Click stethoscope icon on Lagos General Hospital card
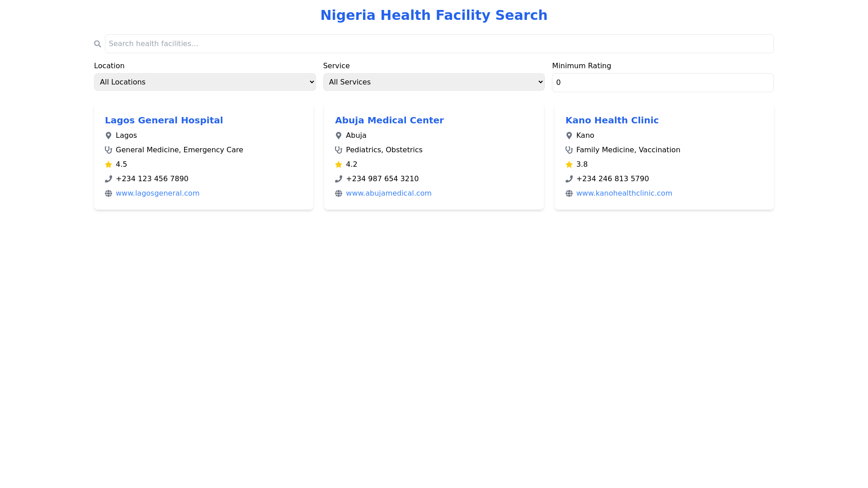The height and width of the screenshot is (488, 868). click(x=108, y=150)
